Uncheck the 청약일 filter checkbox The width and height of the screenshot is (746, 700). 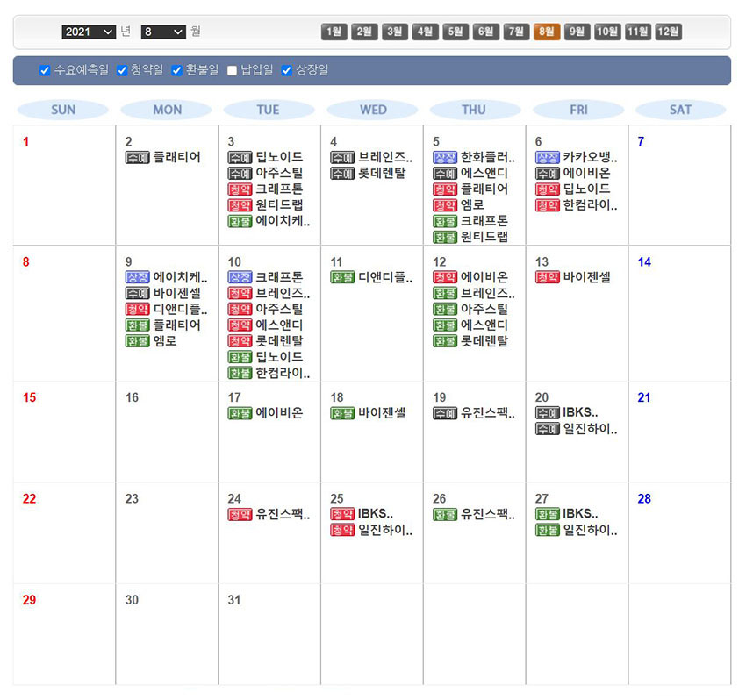(122, 70)
